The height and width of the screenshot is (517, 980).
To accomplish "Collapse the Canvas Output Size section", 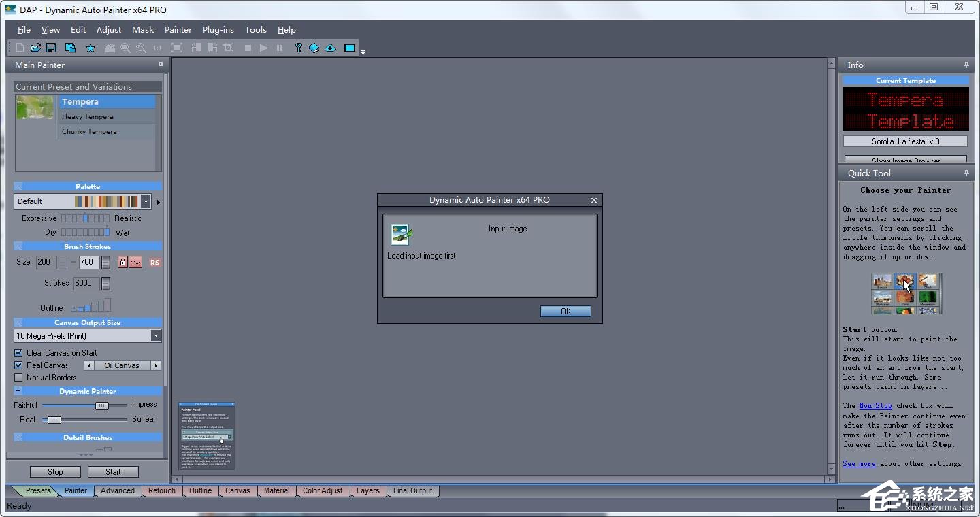I will (18, 322).
